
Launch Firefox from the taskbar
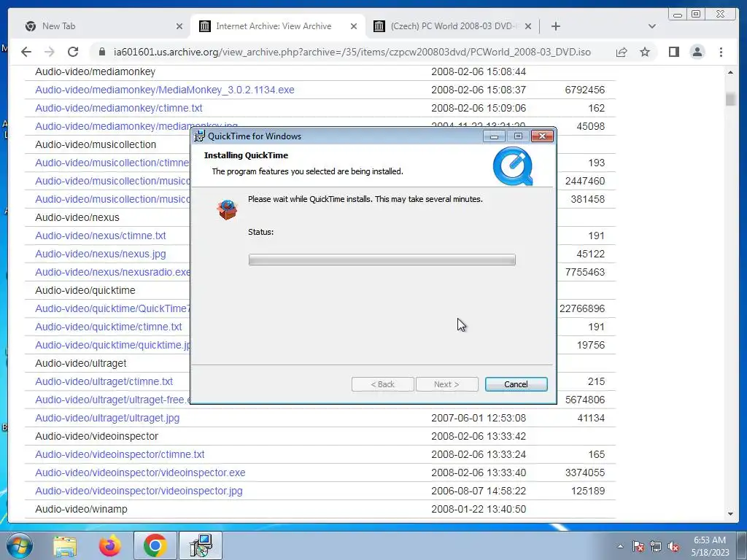pyautogui.click(x=109, y=545)
